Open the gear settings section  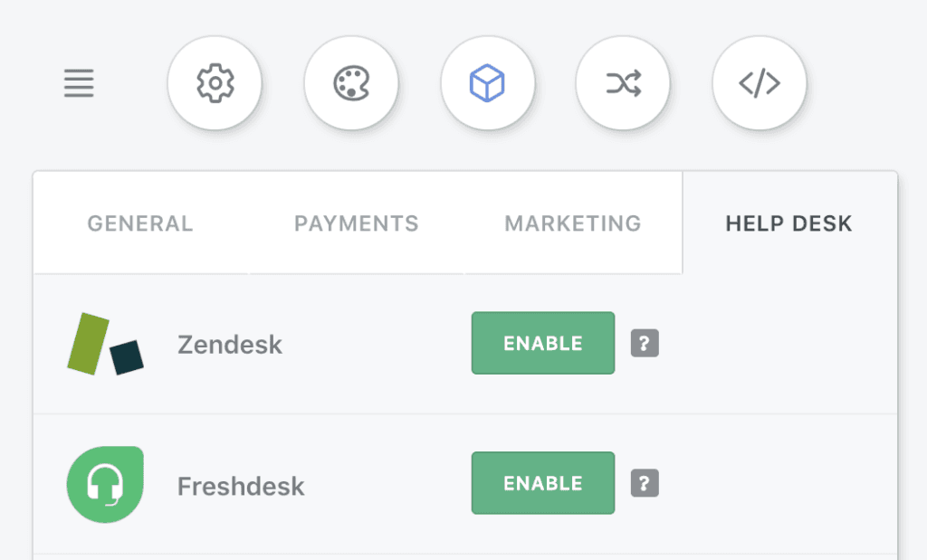point(215,82)
